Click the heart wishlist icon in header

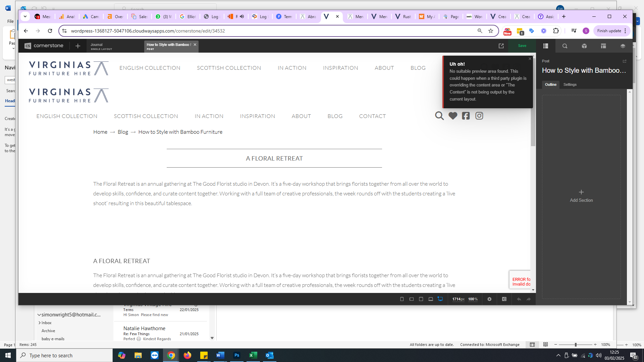pos(453,116)
